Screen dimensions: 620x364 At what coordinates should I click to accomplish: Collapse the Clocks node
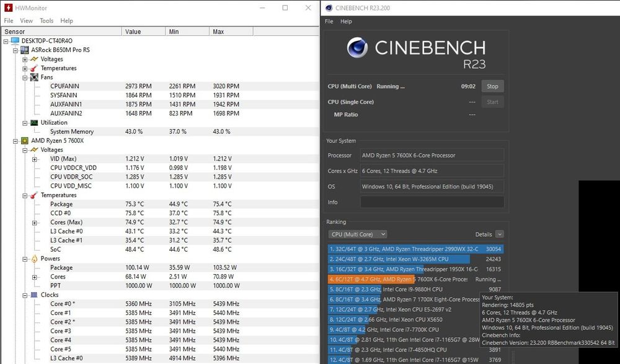[x=25, y=295]
